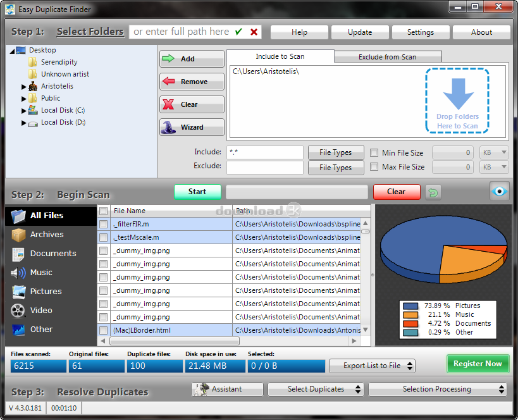The height and width of the screenshot is (420, 518).
Task: Open the Update menu button
Action: (360, 32)
